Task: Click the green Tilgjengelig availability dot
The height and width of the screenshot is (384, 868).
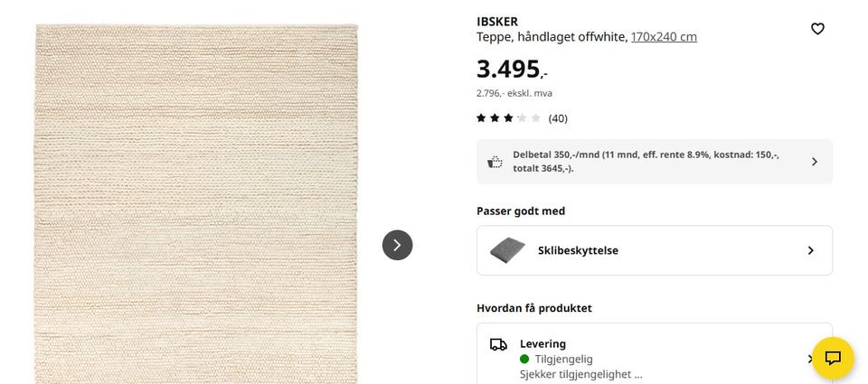Action: [x=524, y=359]
